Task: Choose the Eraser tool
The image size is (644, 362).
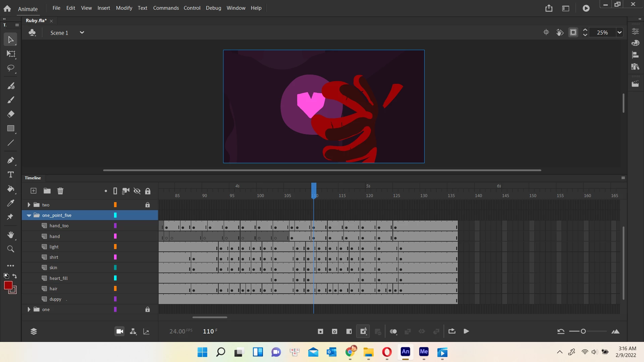Action: [x=11, y=114]
